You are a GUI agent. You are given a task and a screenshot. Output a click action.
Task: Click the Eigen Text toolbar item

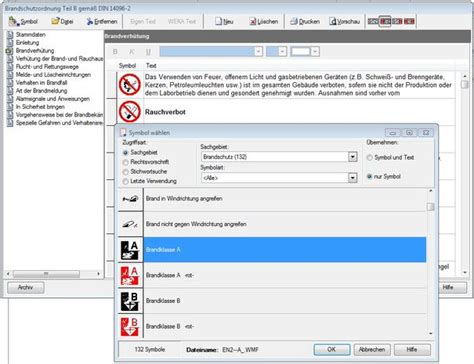coord(143,22)
